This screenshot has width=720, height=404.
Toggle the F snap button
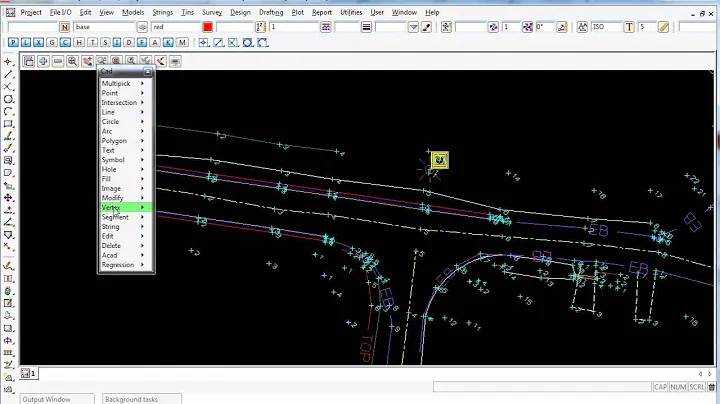[141, 43]
